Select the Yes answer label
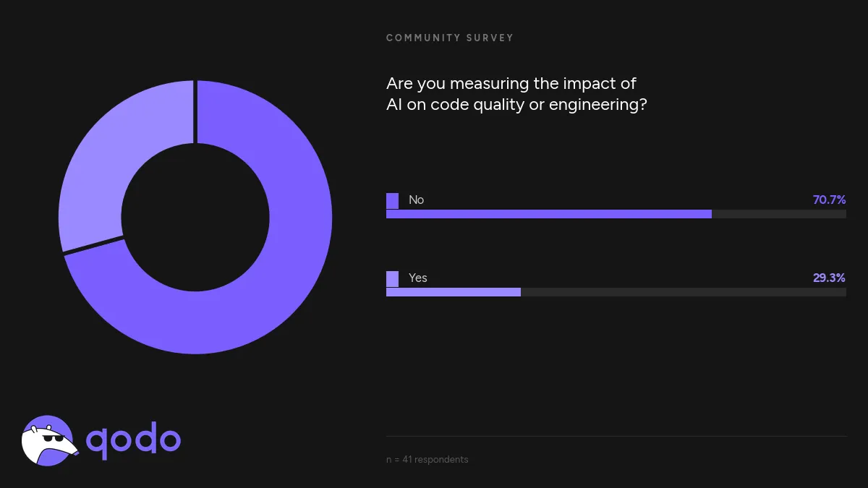Viewport: 868px width, 488px height. click(418, 278)
